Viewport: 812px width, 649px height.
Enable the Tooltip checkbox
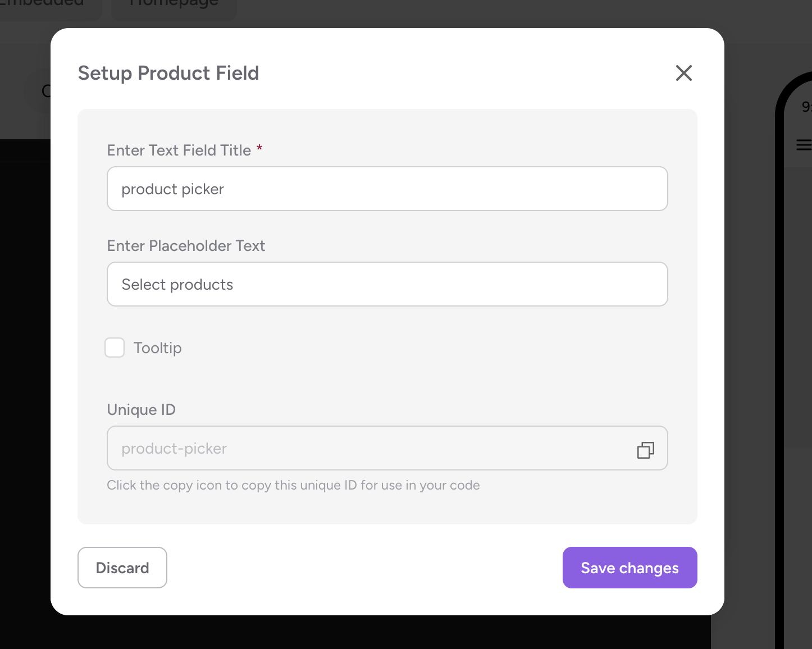click(x=115, y=348)
